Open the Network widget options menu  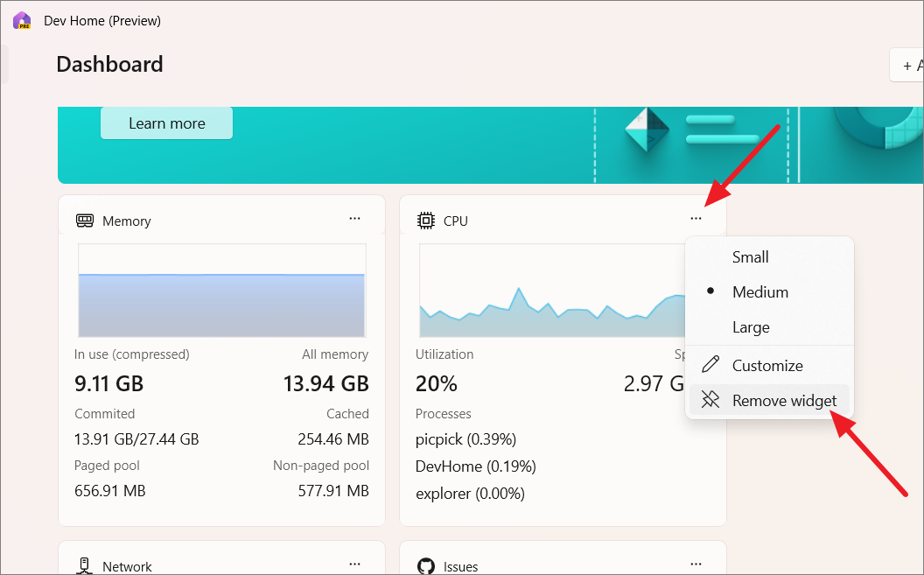pos(354,564)
